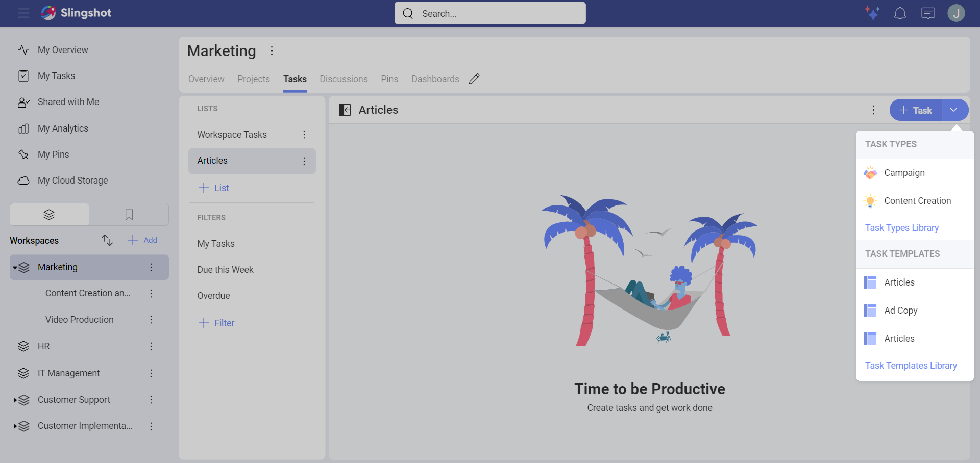Open My Cloud Storage

coord(72,181)
